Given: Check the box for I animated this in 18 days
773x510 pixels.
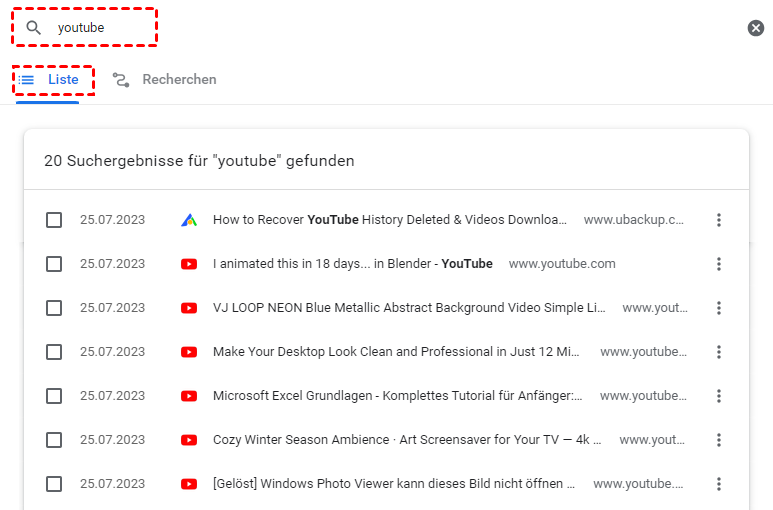Looking at the screenshot, I should (54, 264).
